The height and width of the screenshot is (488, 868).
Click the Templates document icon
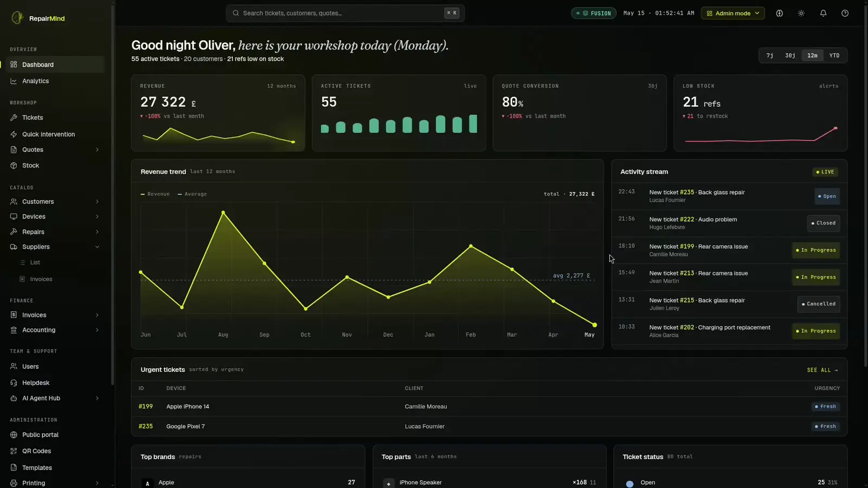pos(14,468)
